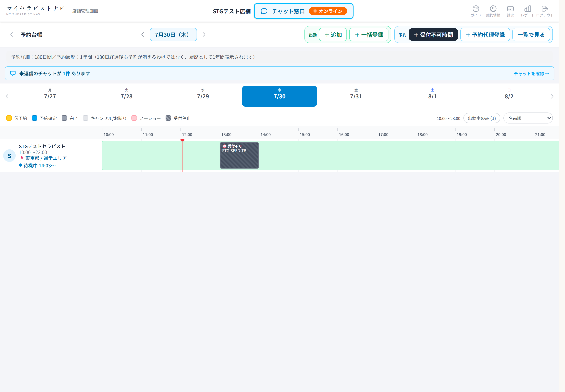Select the 8/1 土 day tab
Viewport: 565px width, 392px height.
[x=432, y=96]
